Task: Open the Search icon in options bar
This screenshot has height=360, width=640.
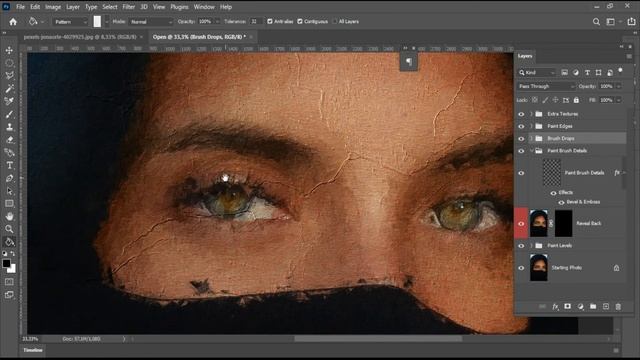Action: click(596, 22)
